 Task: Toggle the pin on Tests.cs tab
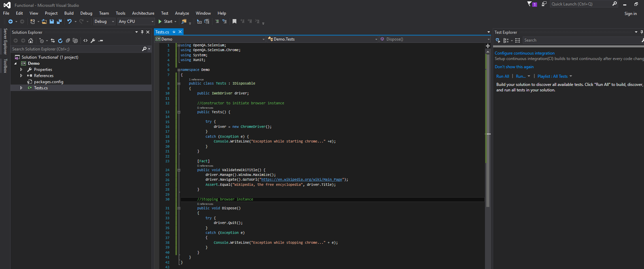pos(174,32)
